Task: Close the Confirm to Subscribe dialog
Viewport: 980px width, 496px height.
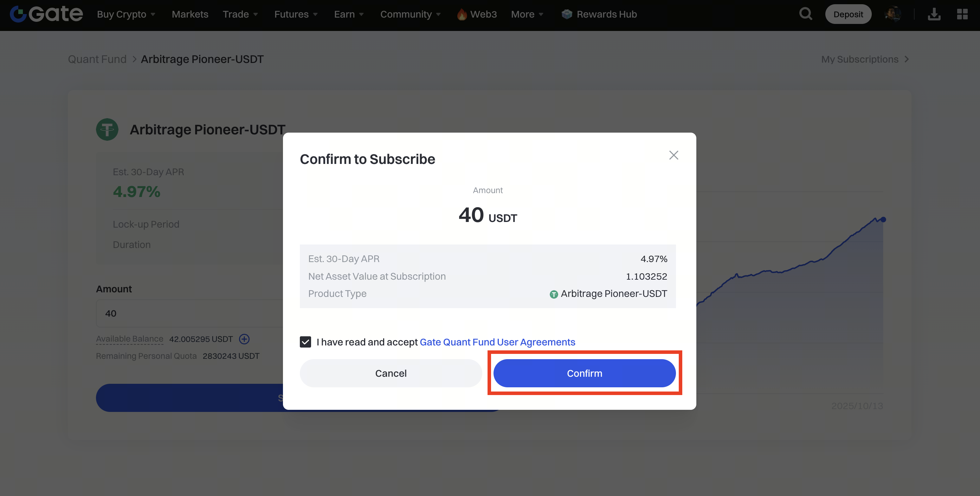Action: 673,155
